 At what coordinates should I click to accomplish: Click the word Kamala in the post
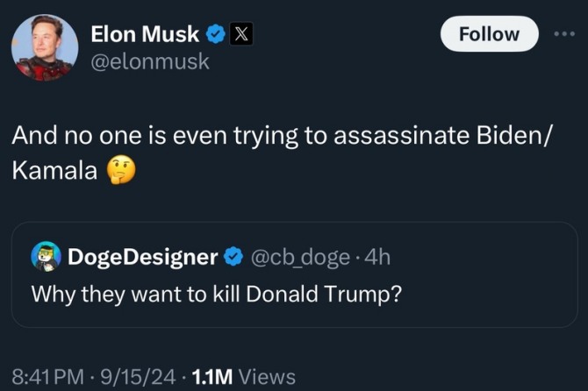(x=54, y=172)
